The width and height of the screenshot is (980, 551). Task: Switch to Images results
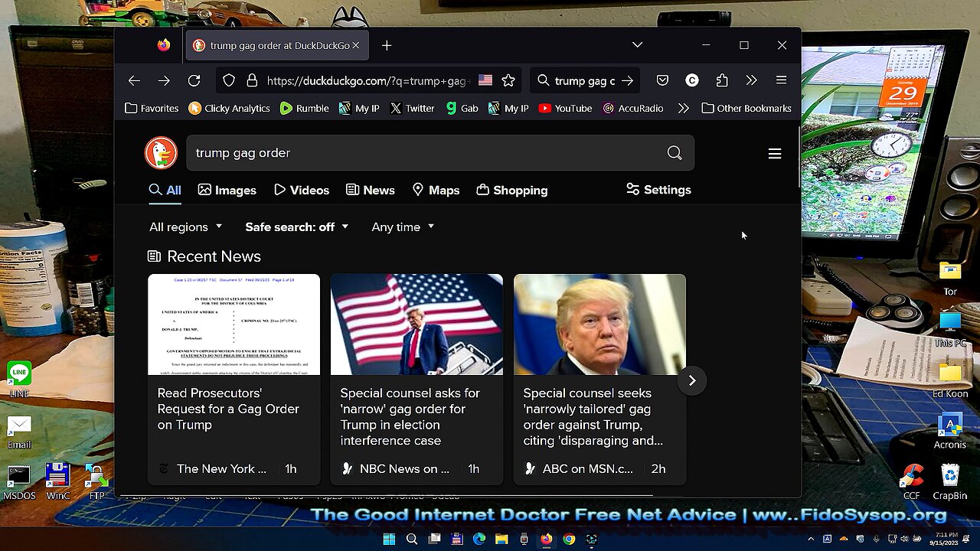coord(227,190)
